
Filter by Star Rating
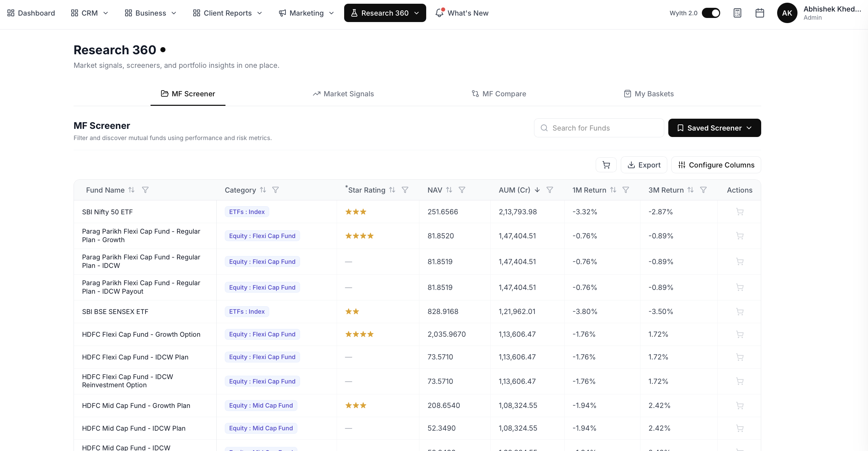coord(405,190)
